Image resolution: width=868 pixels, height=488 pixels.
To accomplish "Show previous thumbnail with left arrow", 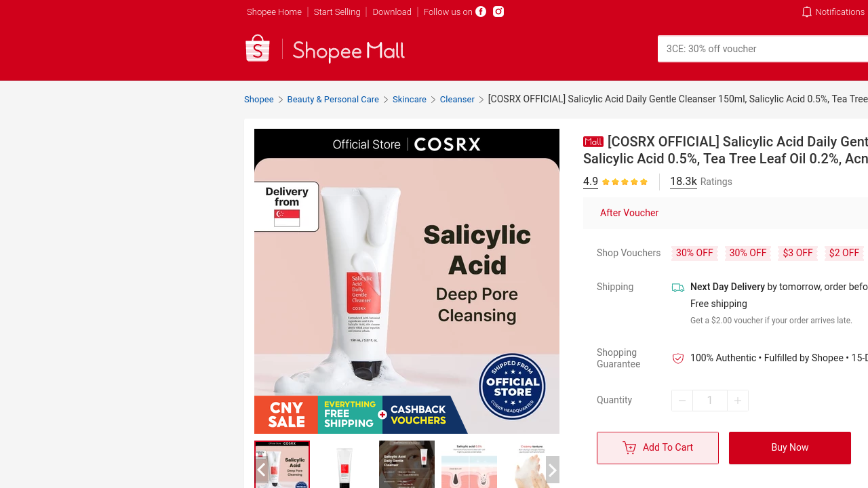I will click(261, 470).
